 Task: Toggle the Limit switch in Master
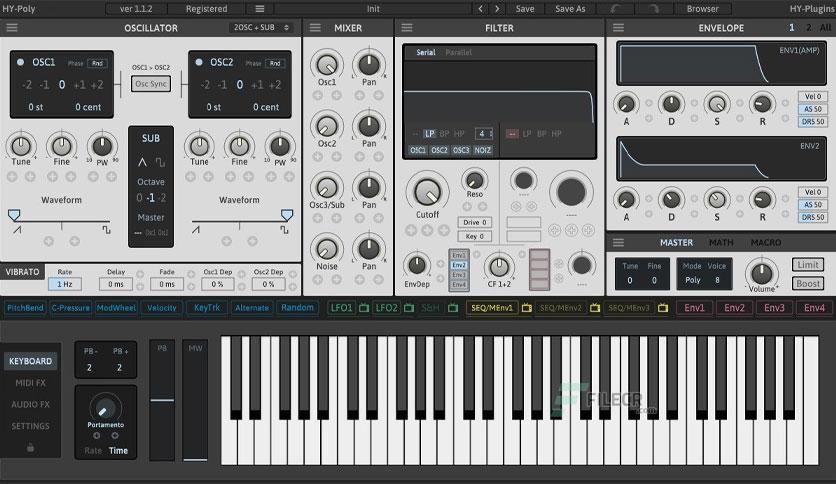(x=808, y=265)
